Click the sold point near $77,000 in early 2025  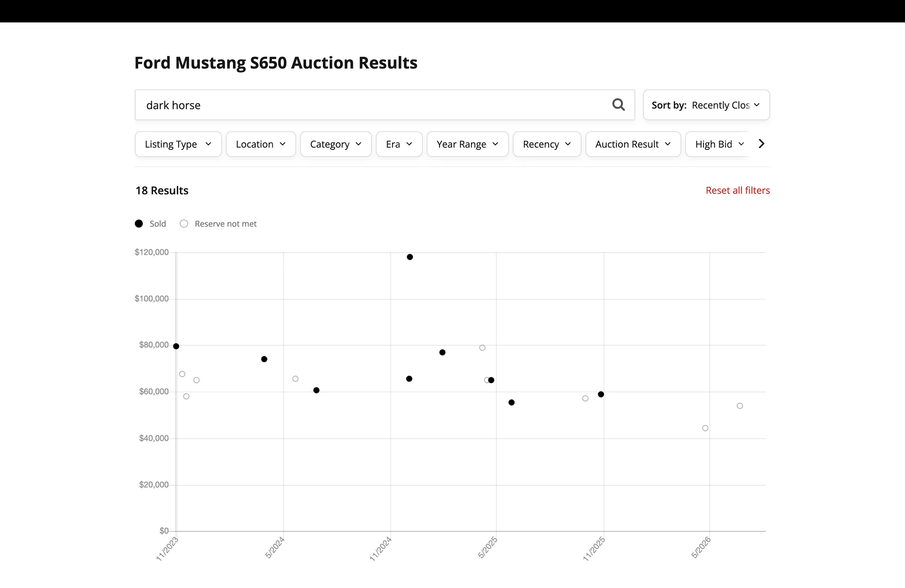tap(442, 352)
